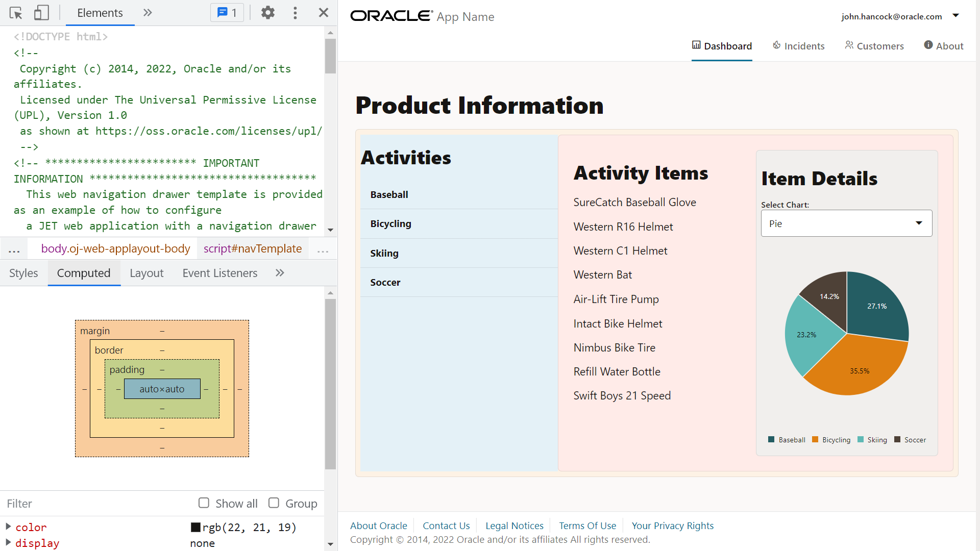Select SureCatch Baseball Glove item
This screenshot has height=551, width=980.
(x=634, y=202)
